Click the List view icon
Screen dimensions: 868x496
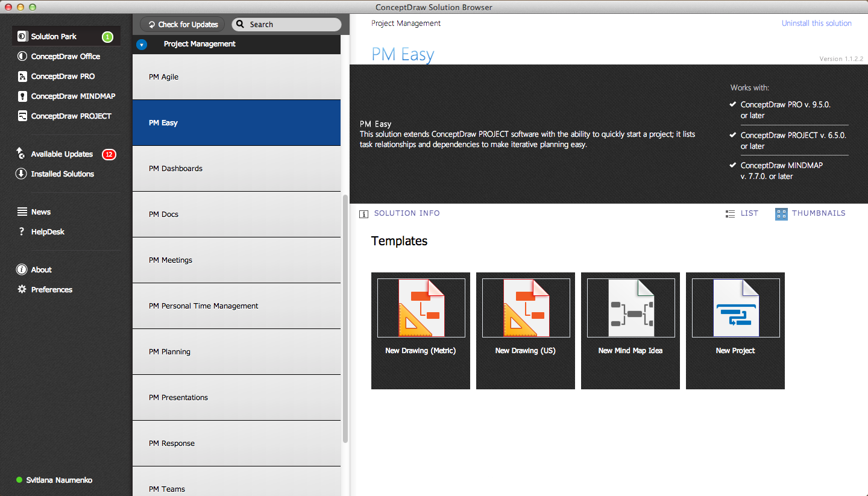coord(731,214)
